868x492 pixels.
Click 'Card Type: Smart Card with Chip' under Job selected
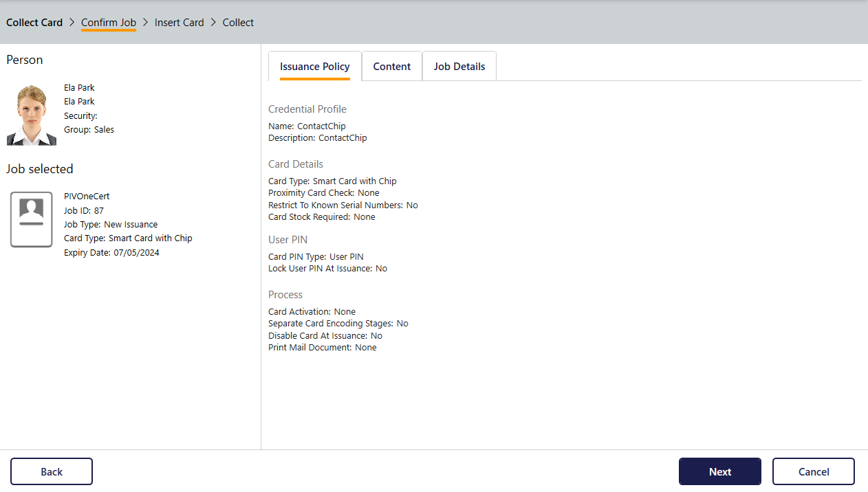[128, 238]
